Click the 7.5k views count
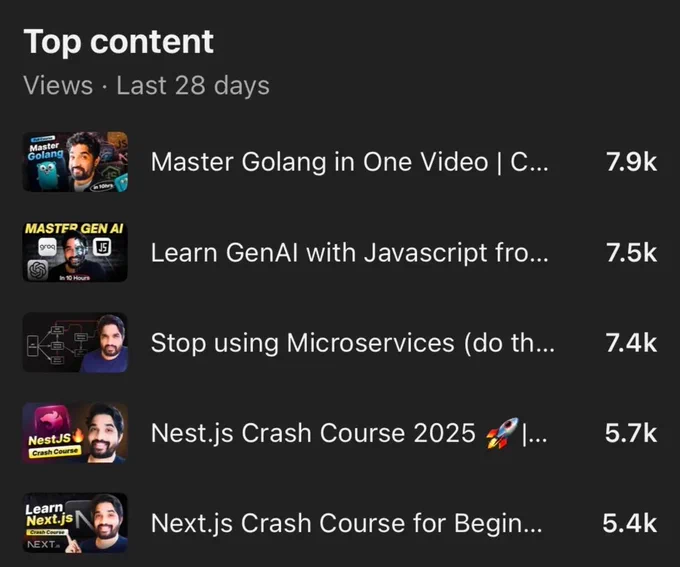Screen dimensions: 680x567 [631, 252]
